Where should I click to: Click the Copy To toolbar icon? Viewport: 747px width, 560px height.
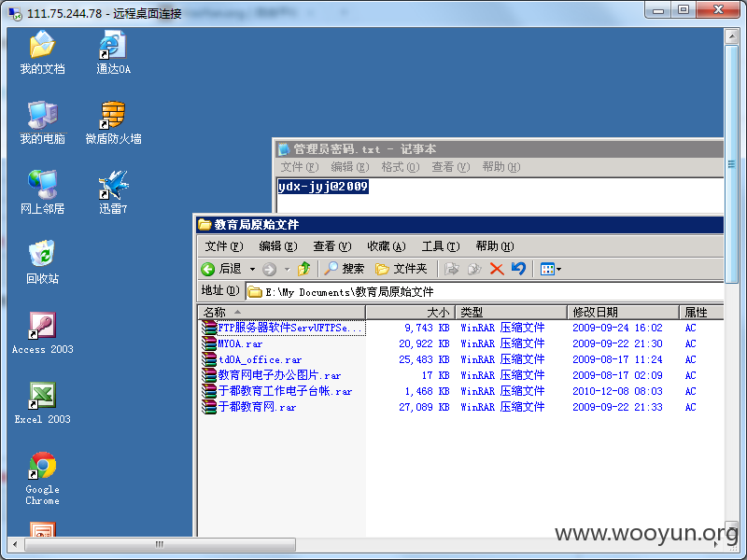[x=474, y=269]
